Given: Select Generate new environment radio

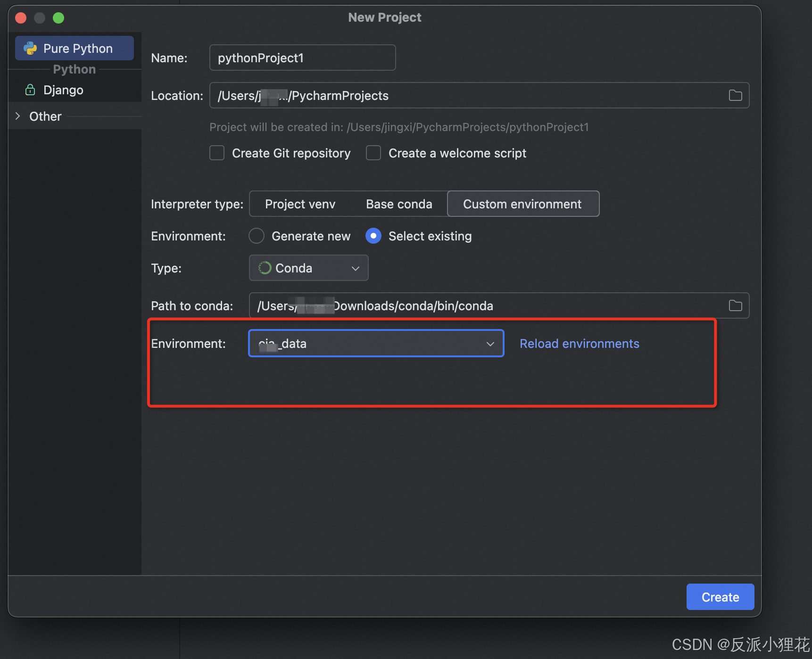Looking at the screenshot, I should (257, 236).
